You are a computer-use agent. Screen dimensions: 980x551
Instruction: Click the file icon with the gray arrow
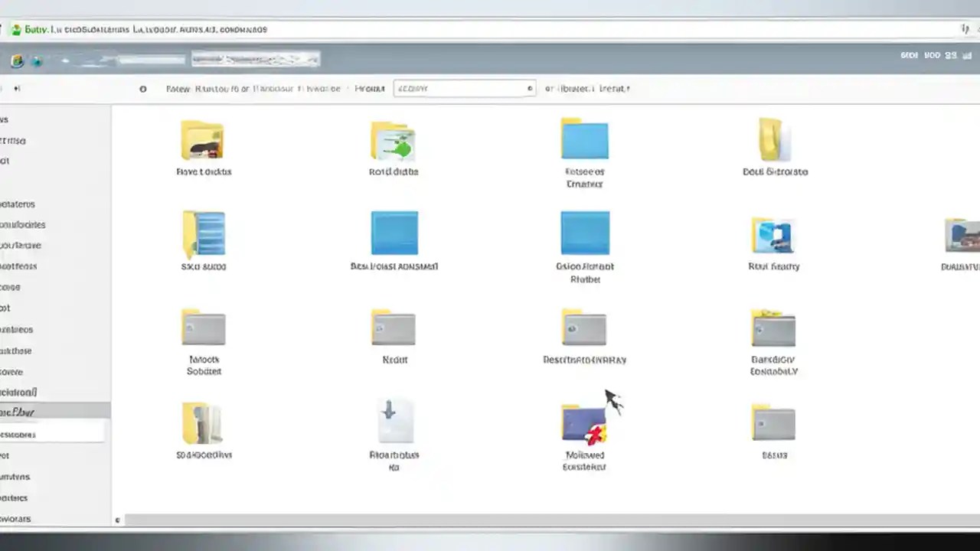[x=394, y=419]
